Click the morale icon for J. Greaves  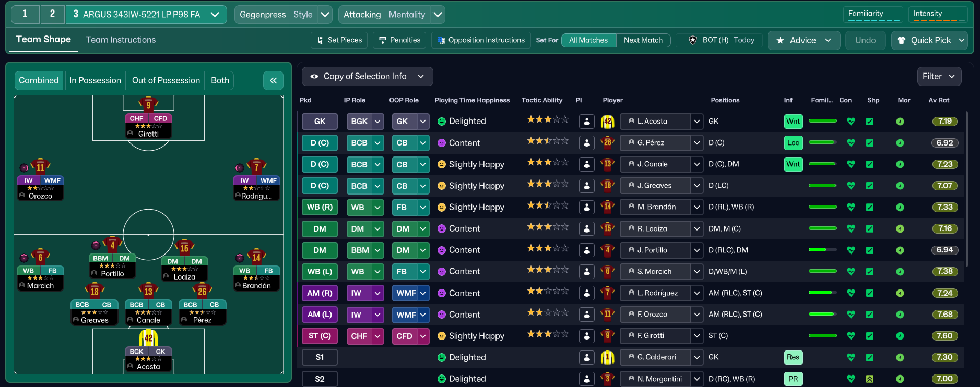(900, 186)
